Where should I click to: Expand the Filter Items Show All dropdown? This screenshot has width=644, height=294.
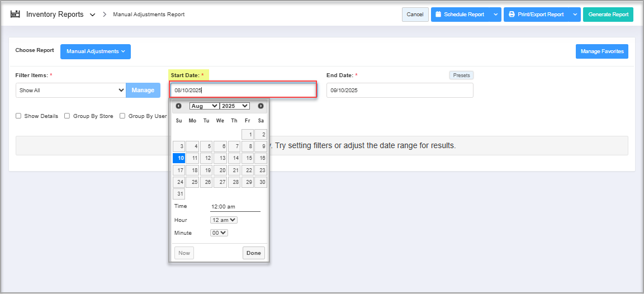click(x=70, y=90)
